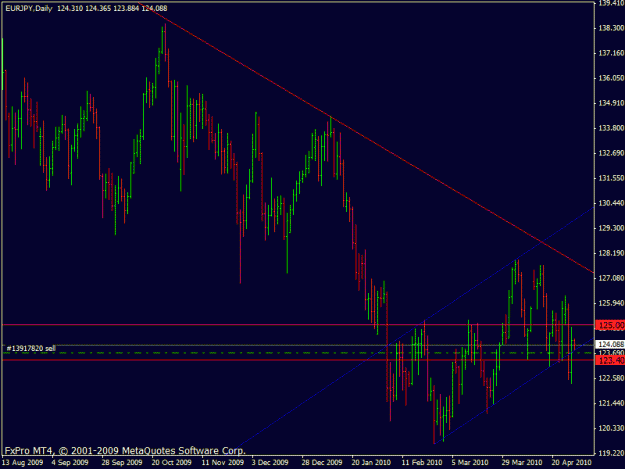Click the 119.220 price scale label

(611, 453)
